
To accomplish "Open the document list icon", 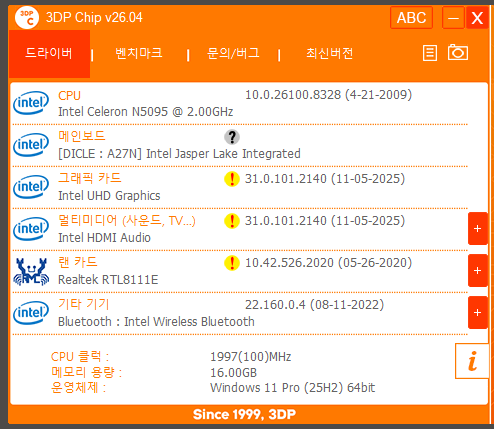I will click(430, 53).
